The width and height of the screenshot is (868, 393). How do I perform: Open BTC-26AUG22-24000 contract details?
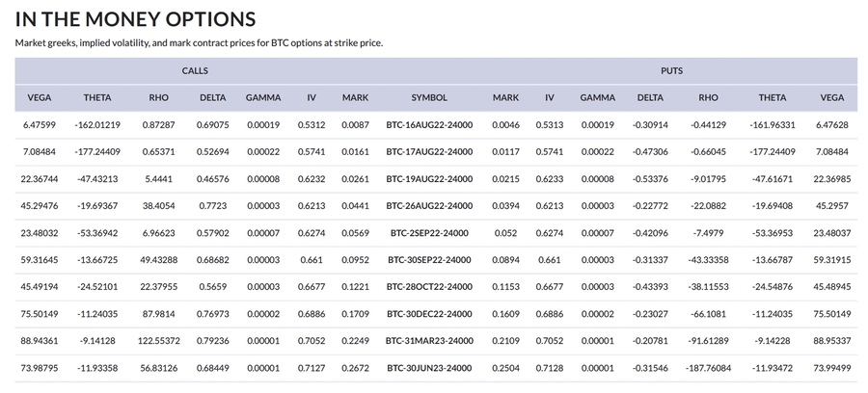tap(429, 205)
